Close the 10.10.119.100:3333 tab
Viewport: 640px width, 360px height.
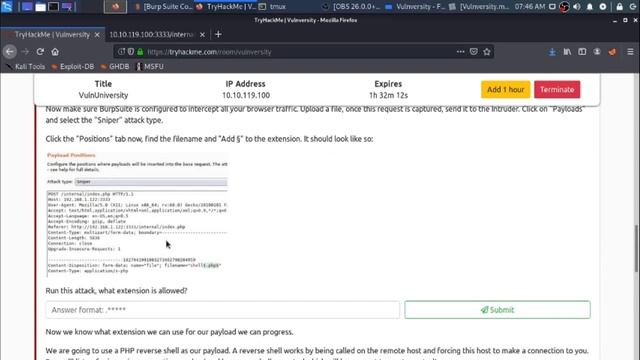coord(202,35)
